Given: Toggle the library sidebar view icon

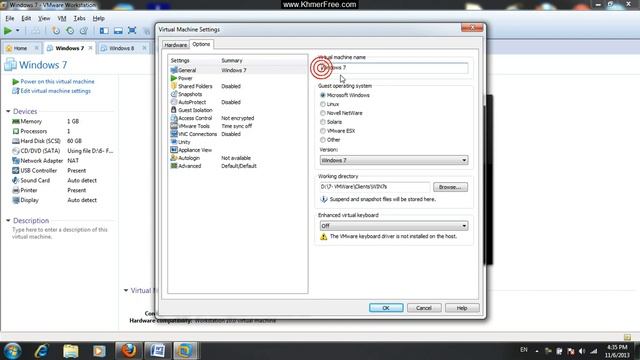Looking at the screenshot, I should (x=104, y=31).
